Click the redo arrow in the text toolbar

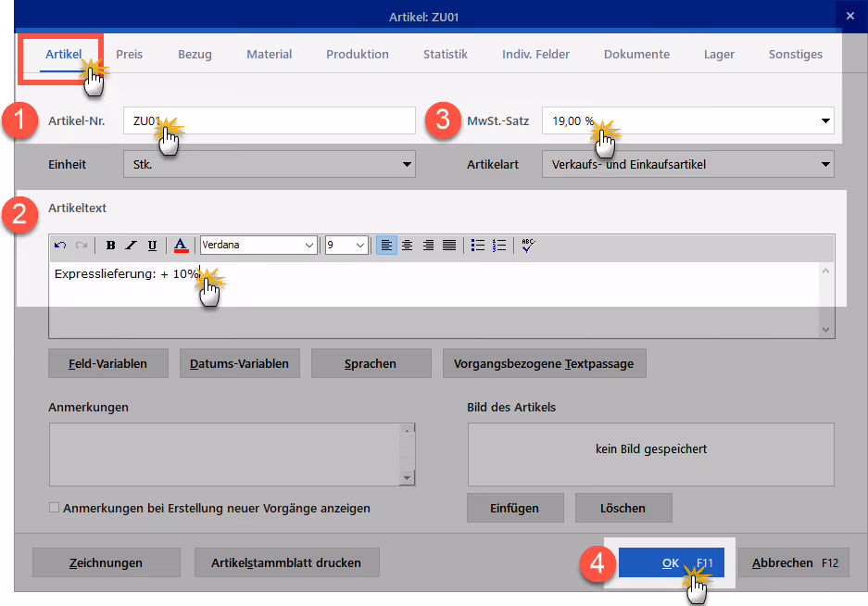point(82,245)
